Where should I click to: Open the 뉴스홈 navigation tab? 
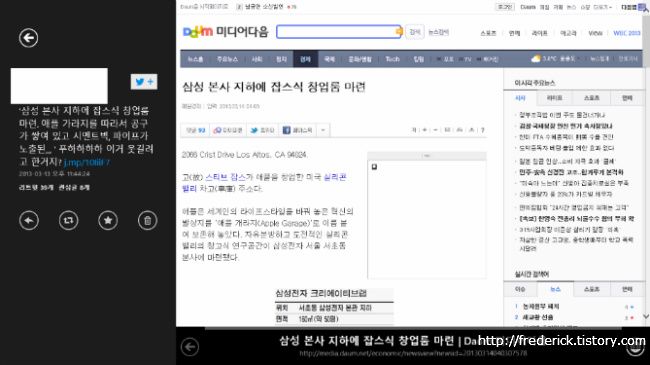tap(195, 59)
